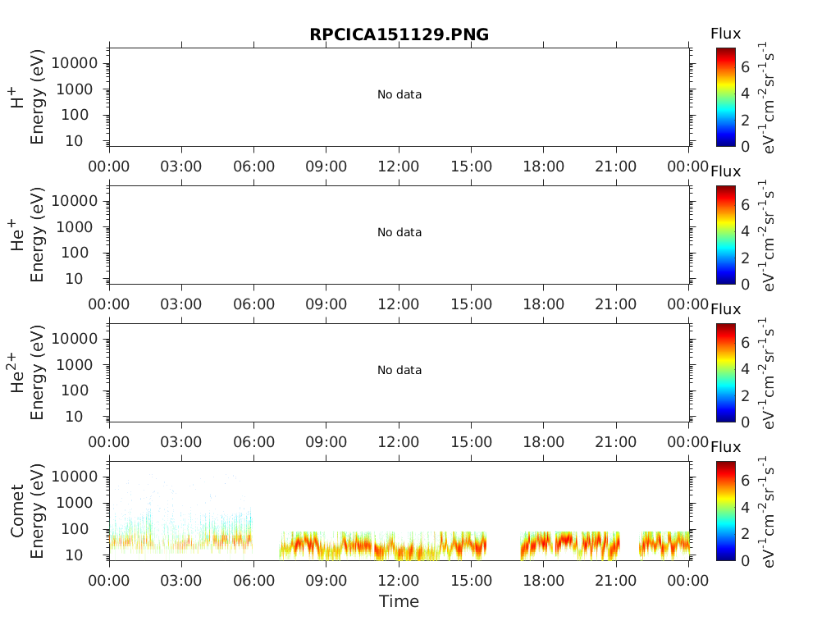Click the Comet Energy (eV) y-axis label

(36, 510)
